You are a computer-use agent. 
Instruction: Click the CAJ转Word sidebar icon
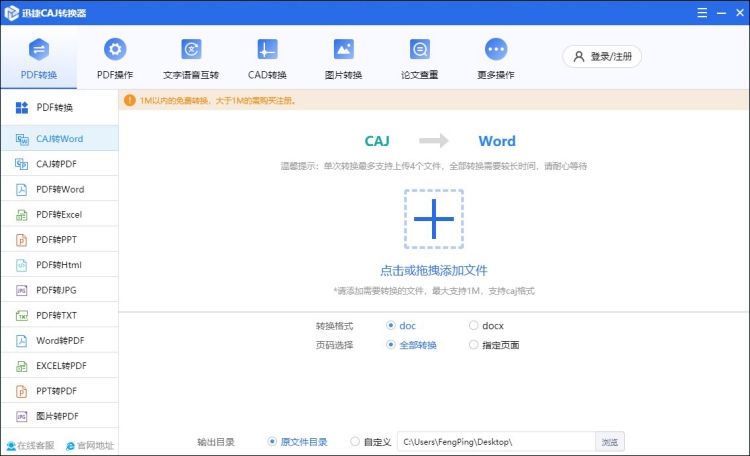click(x=22, y=139)
